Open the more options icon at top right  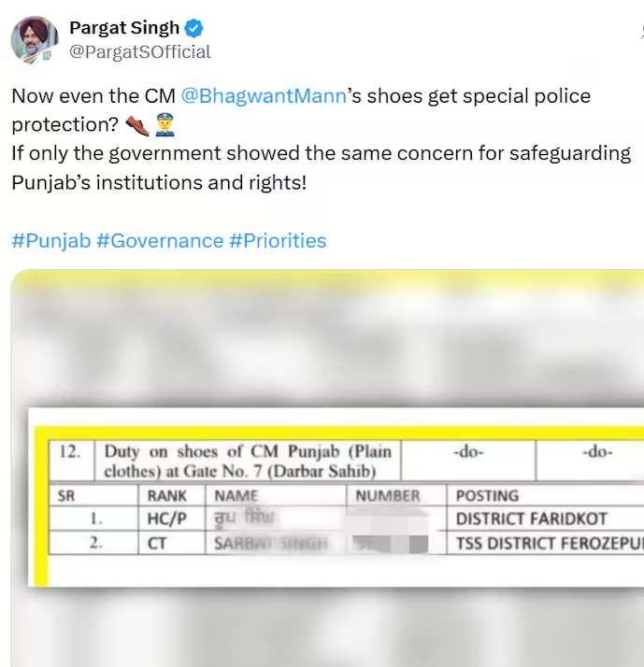(x=640, y=31)
